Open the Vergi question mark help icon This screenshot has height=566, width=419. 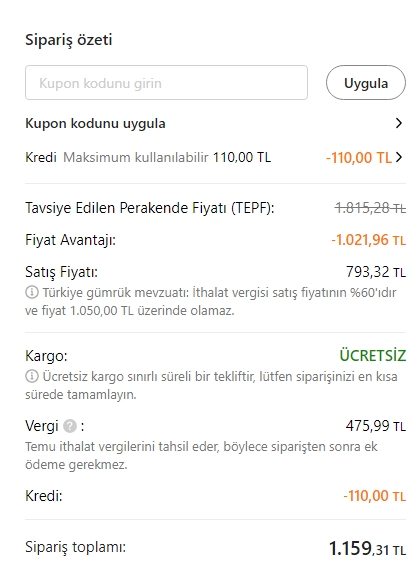click(70, 426)
